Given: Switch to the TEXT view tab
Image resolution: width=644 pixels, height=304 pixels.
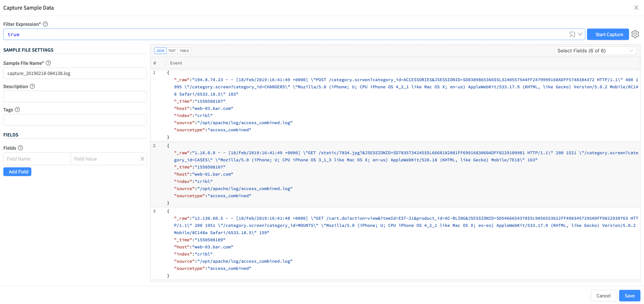Looking at the screenshot, I should tap(172, 51).
